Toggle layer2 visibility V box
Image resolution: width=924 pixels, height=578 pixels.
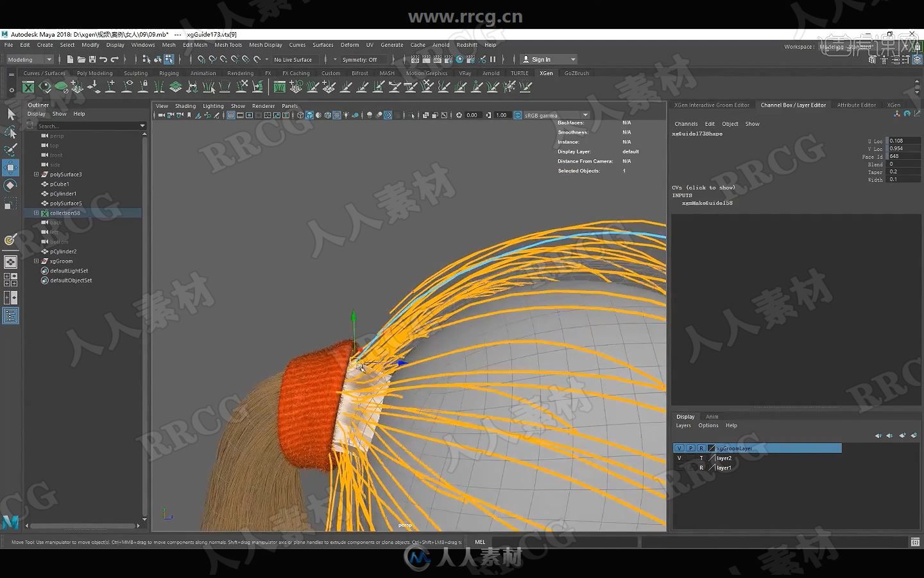coord(680,458)
